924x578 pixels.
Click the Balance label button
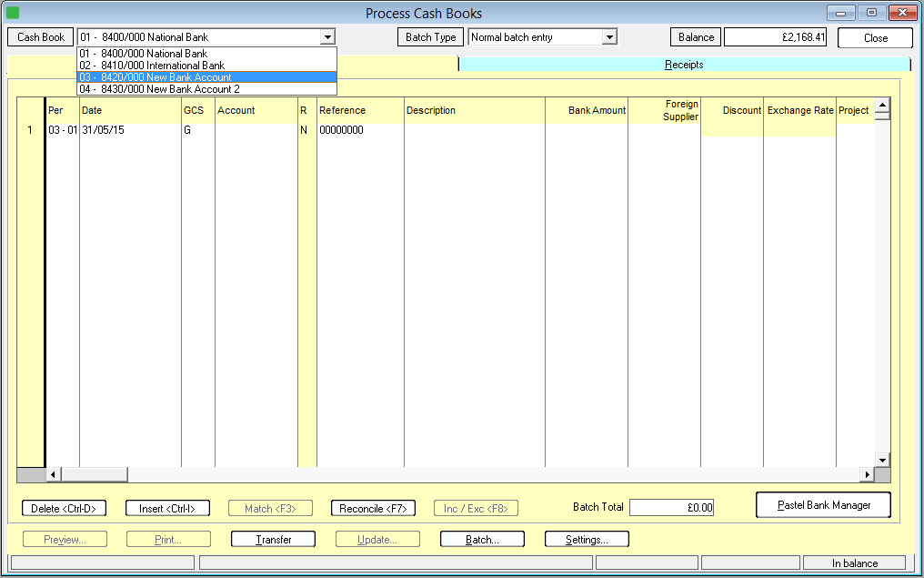696,37
